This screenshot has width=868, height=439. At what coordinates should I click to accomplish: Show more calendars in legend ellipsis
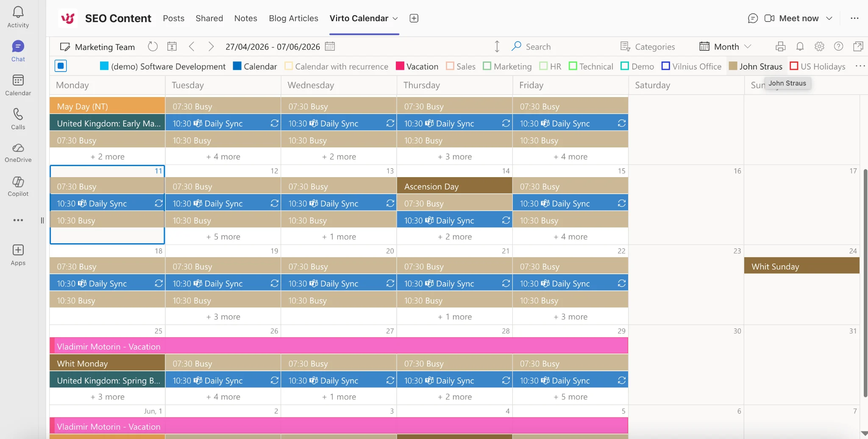coord(860,66)
